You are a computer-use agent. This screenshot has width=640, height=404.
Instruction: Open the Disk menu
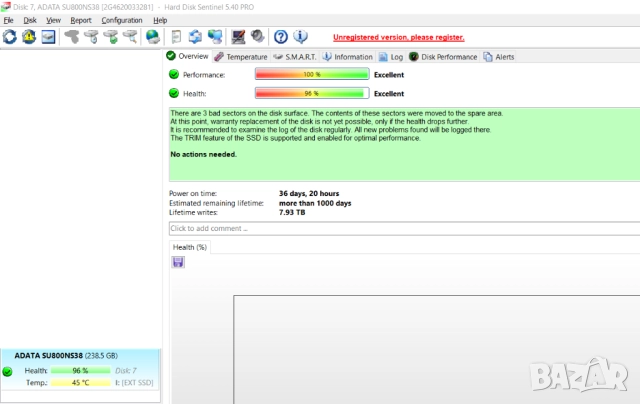(30, 20)
